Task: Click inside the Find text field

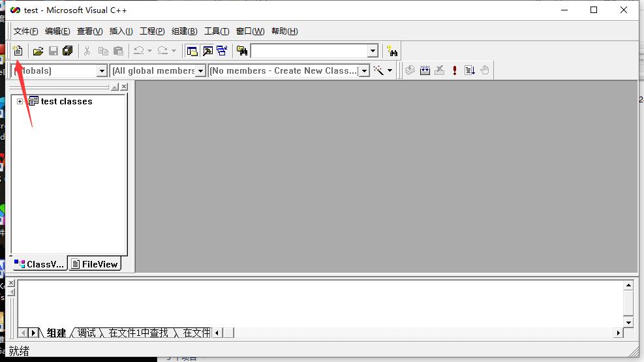Action: (x=309, y=52)
